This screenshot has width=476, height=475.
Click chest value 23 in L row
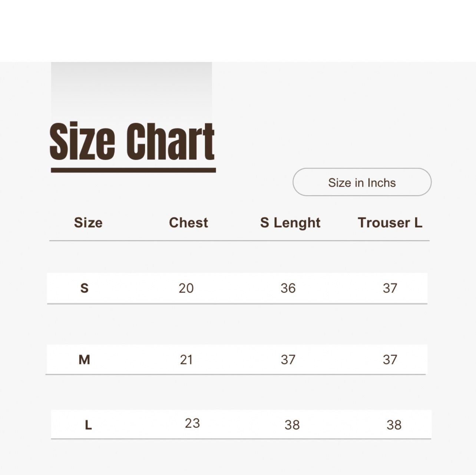pyautogui.click(x=192, y=423)
